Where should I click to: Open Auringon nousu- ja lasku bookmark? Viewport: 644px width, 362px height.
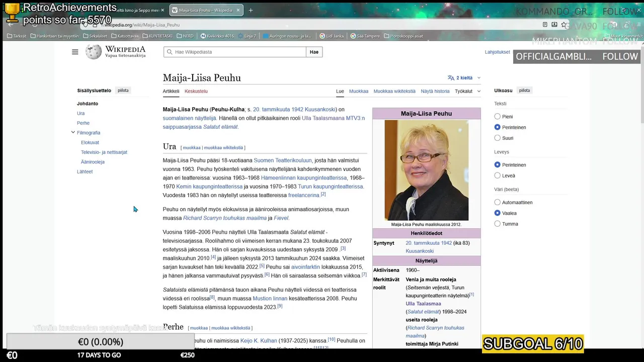coord(287,36)
